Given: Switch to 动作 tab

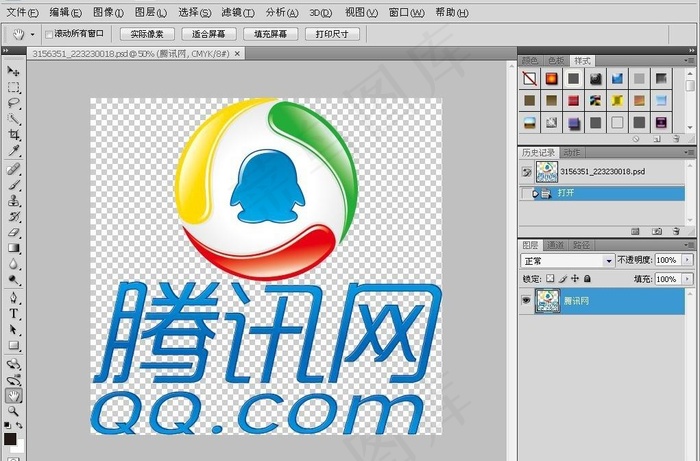Looking at the screenshot, I should click(x=572, y=153).
